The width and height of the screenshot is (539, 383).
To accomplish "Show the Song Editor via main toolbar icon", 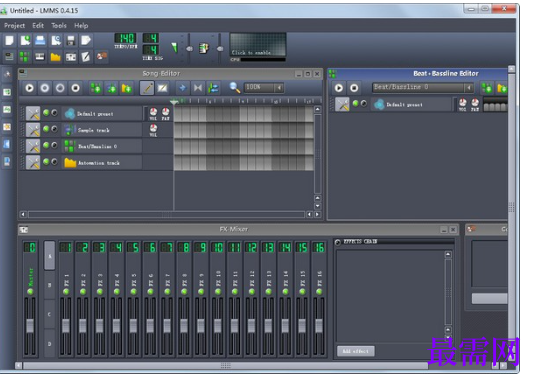I will 9,56.
